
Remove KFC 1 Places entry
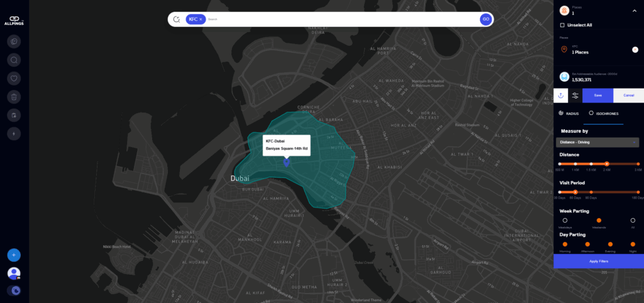[x=635, y=50]
